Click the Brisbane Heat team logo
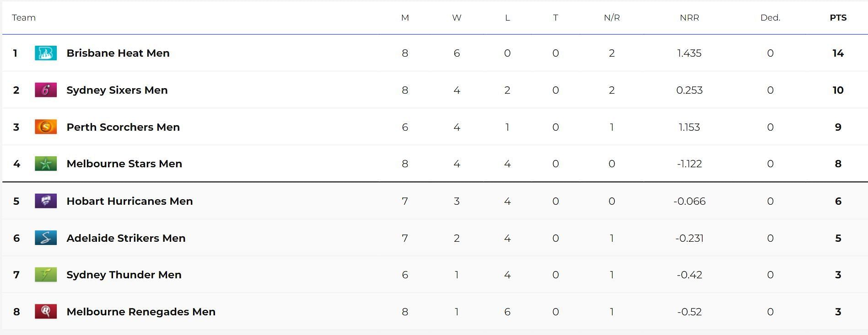This screenshot has height=335, width=868. coord(46,53)
